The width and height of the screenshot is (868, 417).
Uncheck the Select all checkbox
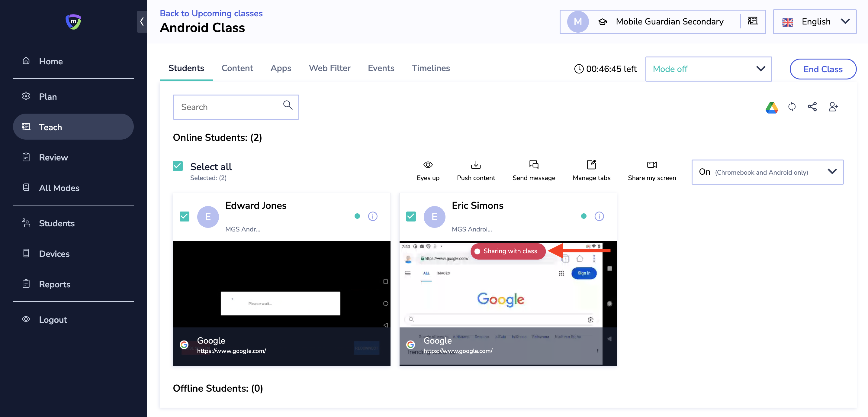pyautogui.click(x=178, y=166)
